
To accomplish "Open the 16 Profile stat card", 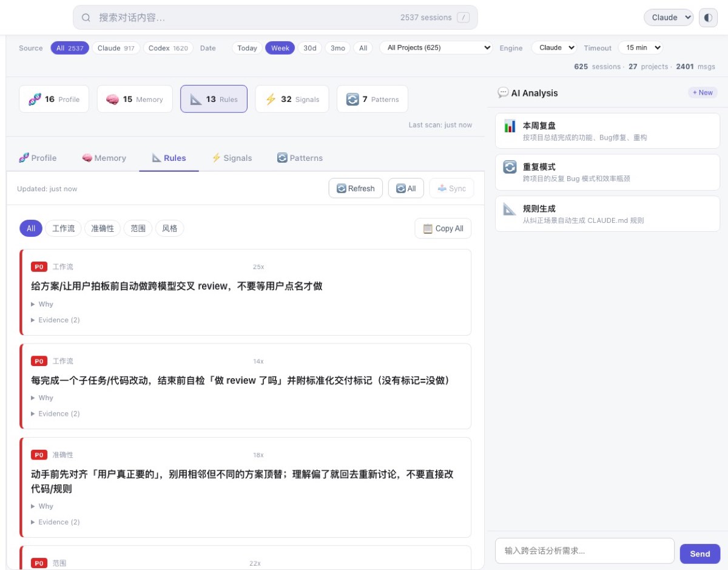I will (54, 99).
